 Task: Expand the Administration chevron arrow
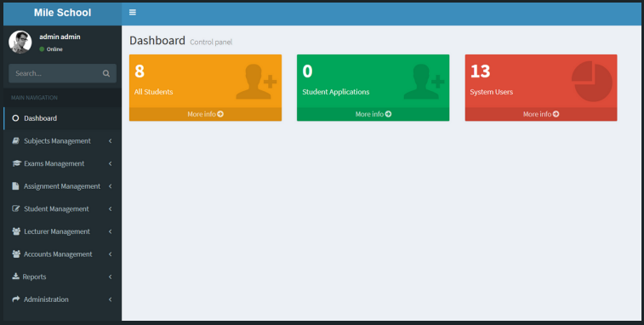(110, 299)
